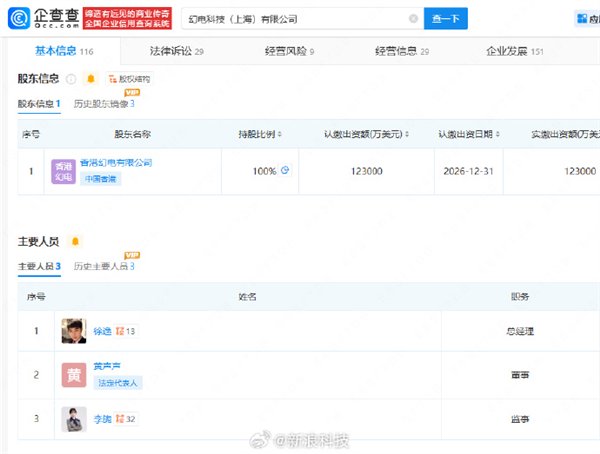Open 徐逸's person profile link

(x=102, y=331)
